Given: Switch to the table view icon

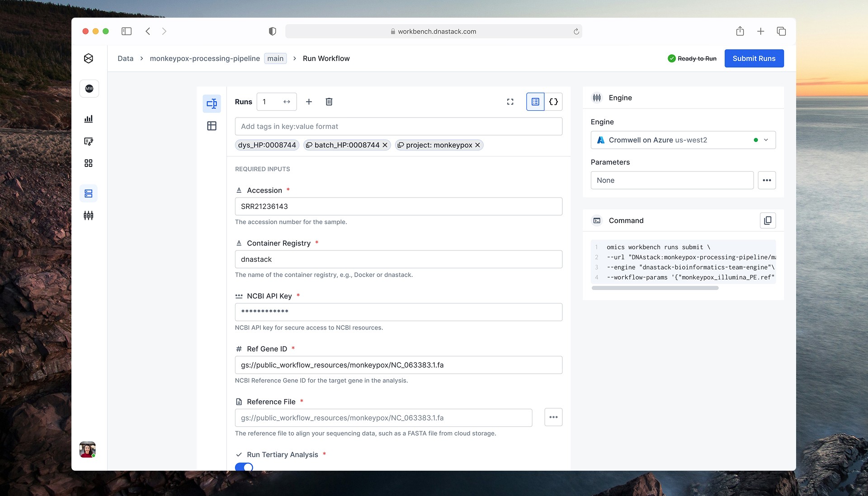Looking at the screenshot, I should click(212, 126).
